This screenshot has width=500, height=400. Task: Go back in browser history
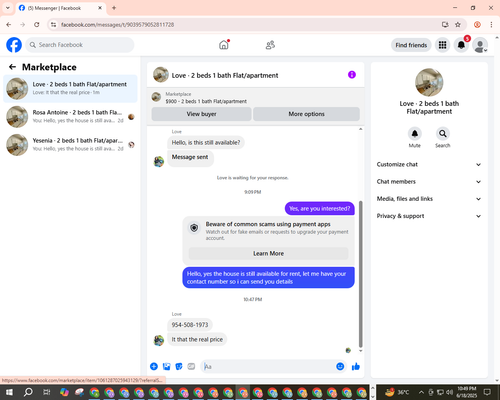pyautogui.click(x=9, y=25)
